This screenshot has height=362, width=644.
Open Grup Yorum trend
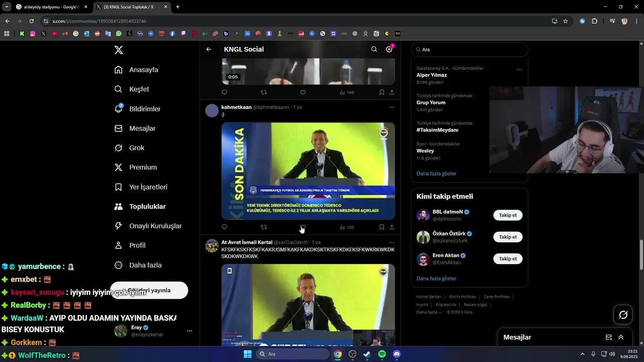click(x=431, y=103)
